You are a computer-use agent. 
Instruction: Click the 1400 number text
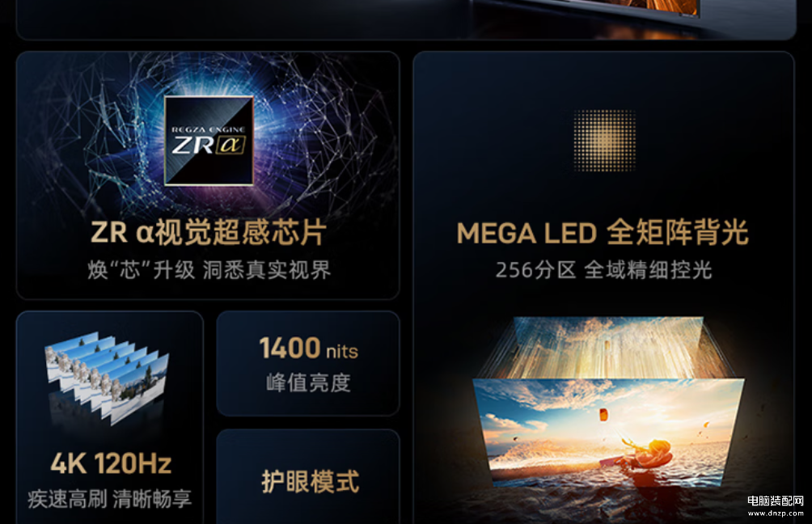point(290,348)
